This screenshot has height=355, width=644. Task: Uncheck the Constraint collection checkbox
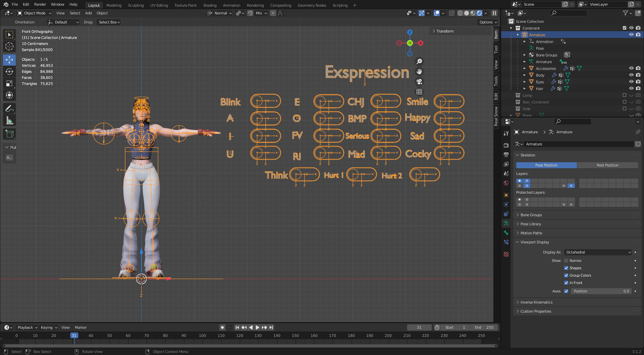[x=625, y=28]
